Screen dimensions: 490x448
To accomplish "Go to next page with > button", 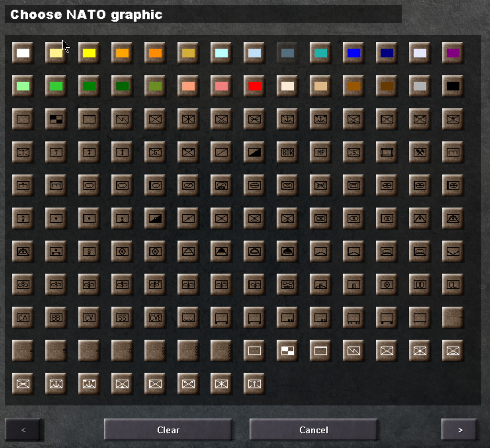I will pos(460,430).
